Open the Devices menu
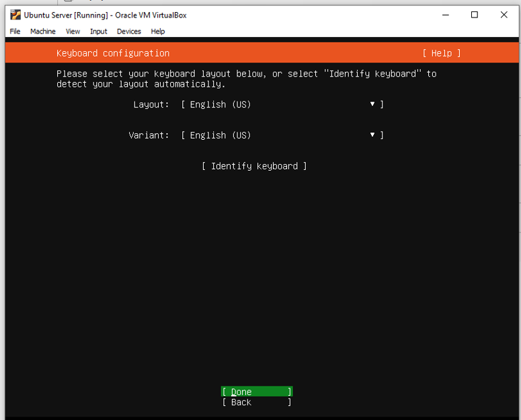The height and width of the screenshot is (420, 521). point(129,32)
